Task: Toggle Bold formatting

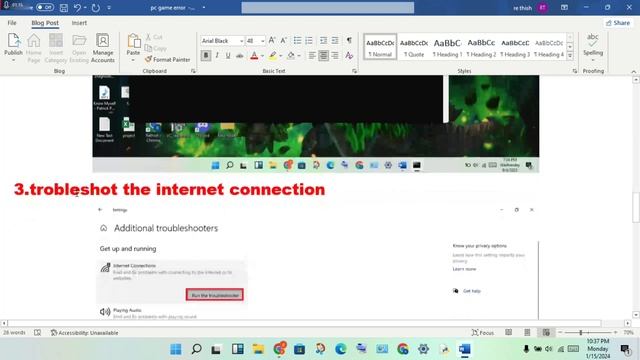Action: click(205, 55)
